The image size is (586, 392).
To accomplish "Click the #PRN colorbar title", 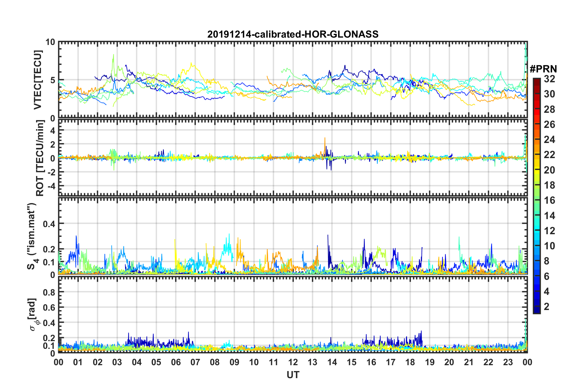I will pyautogui.click(x=543, y=69).
